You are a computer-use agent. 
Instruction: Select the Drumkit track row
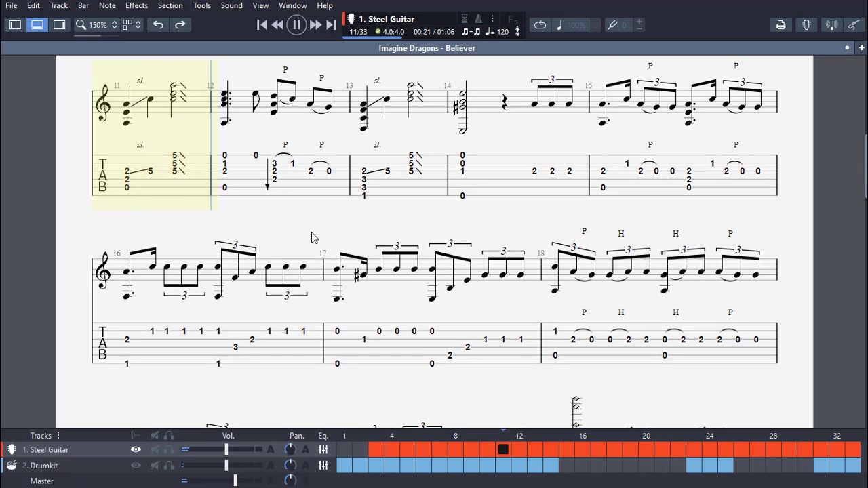(168, 466)
